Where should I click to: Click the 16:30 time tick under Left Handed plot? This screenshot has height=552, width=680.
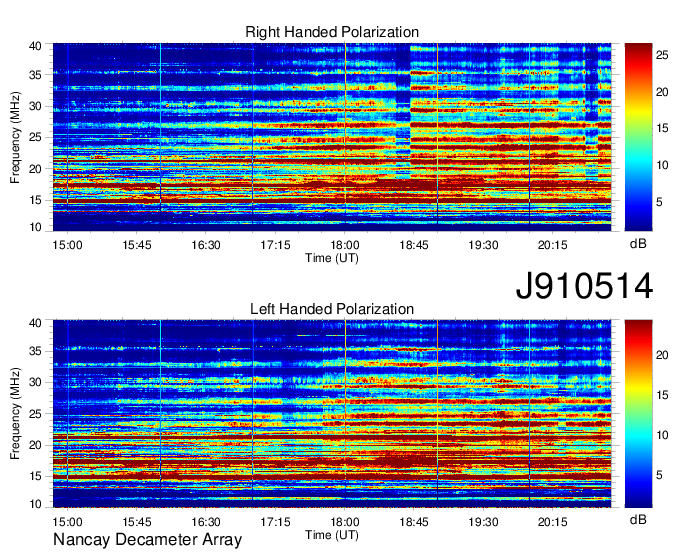pyautogui.click(x=206, y=522)
